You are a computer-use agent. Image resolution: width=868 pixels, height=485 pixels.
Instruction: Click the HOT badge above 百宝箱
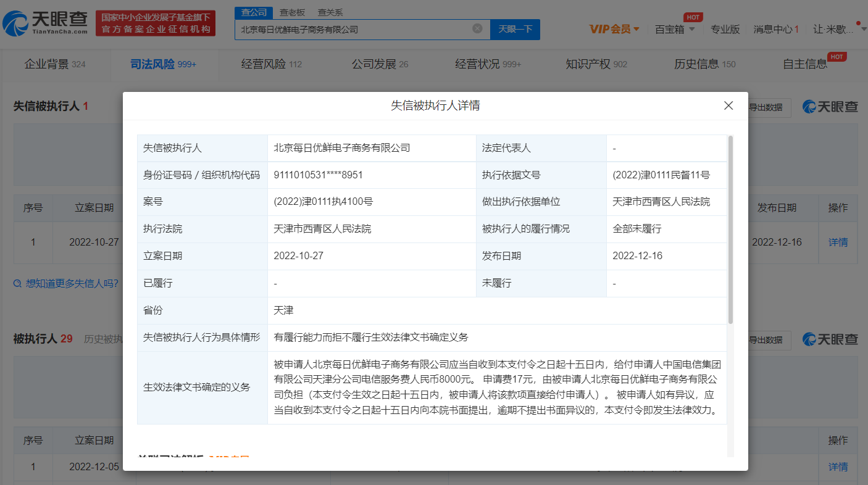(x=693, y=17)
